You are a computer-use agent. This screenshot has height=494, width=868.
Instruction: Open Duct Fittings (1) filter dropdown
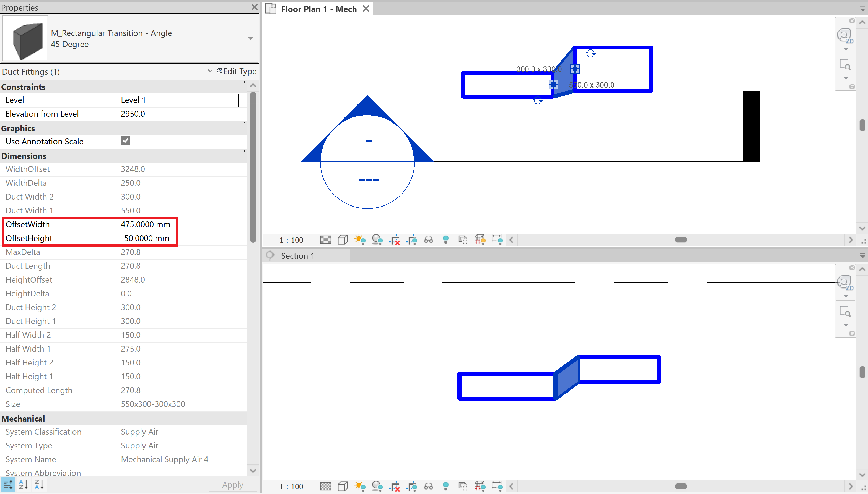[210, 71]
